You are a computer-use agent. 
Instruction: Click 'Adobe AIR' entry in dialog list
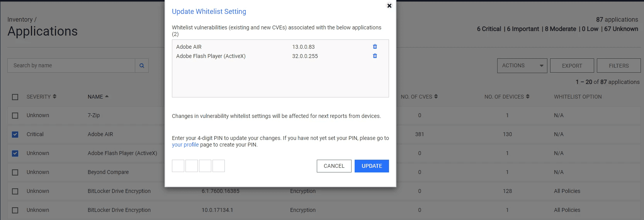tap(189, 47)
